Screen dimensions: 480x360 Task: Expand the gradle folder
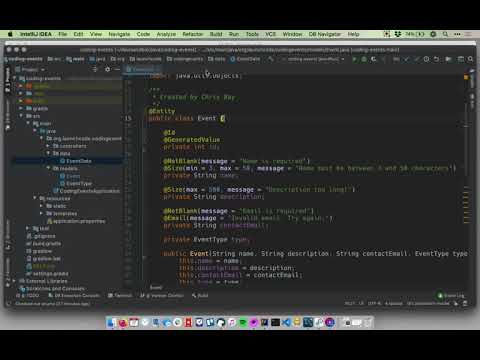click(x=21, y=108)
